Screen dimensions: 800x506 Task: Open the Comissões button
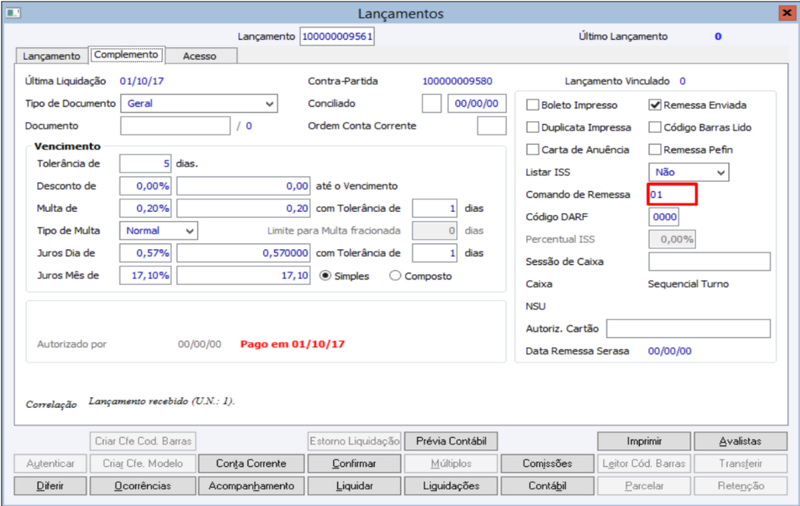[x=547, y=464]
